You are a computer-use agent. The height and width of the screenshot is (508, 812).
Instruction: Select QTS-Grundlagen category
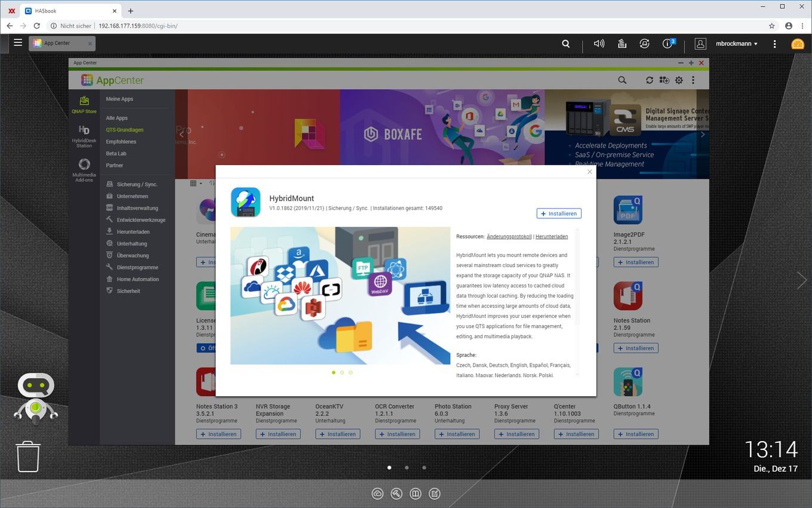click(125, 130)
